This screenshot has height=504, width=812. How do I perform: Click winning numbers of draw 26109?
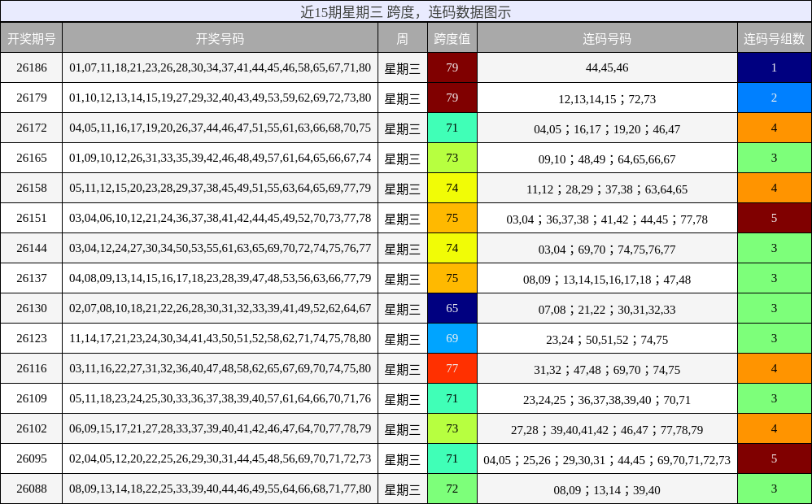click(x=220, y=398)
